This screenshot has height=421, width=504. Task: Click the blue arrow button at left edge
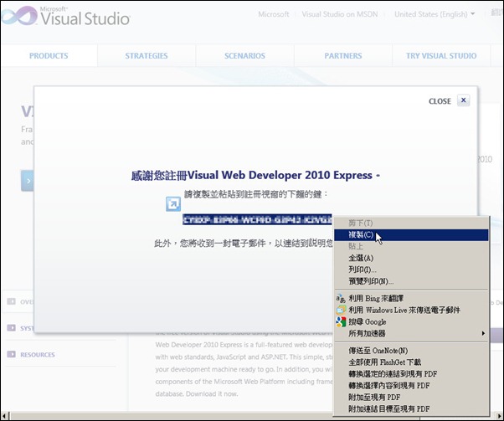[x=28, y=181]
